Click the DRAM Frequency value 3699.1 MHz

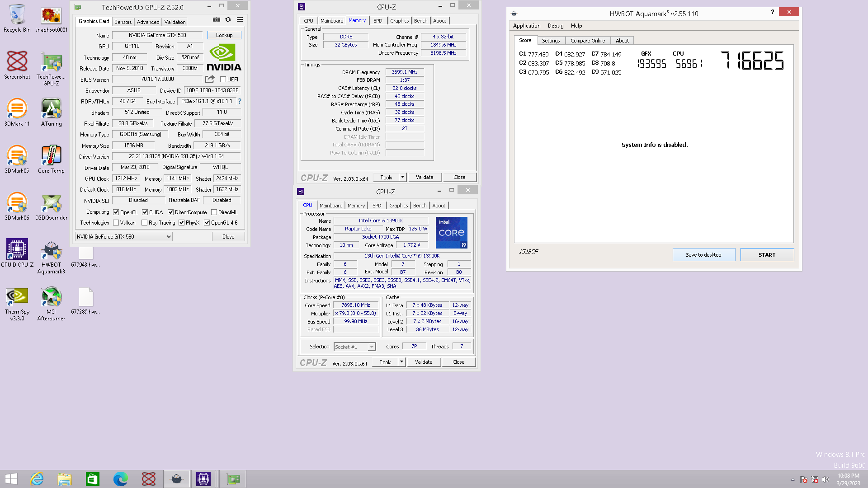pyautogui.click(x=405, y=72)
